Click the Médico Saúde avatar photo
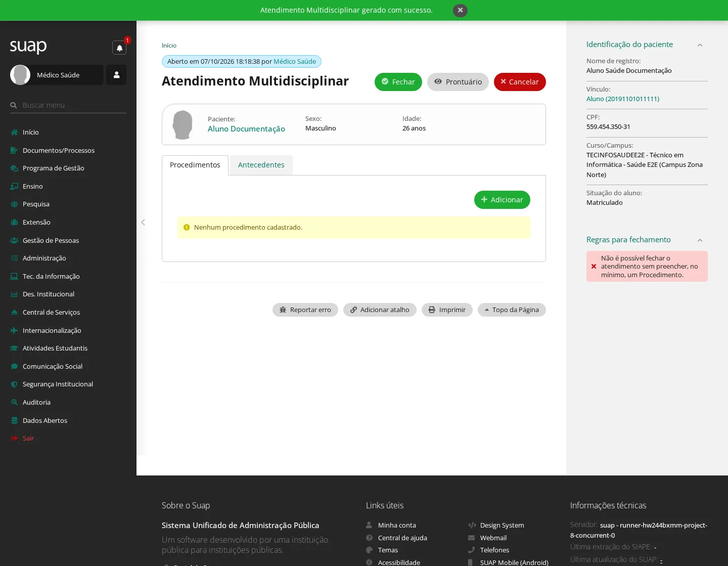This screenshot has height=566, width=728. 20,75
